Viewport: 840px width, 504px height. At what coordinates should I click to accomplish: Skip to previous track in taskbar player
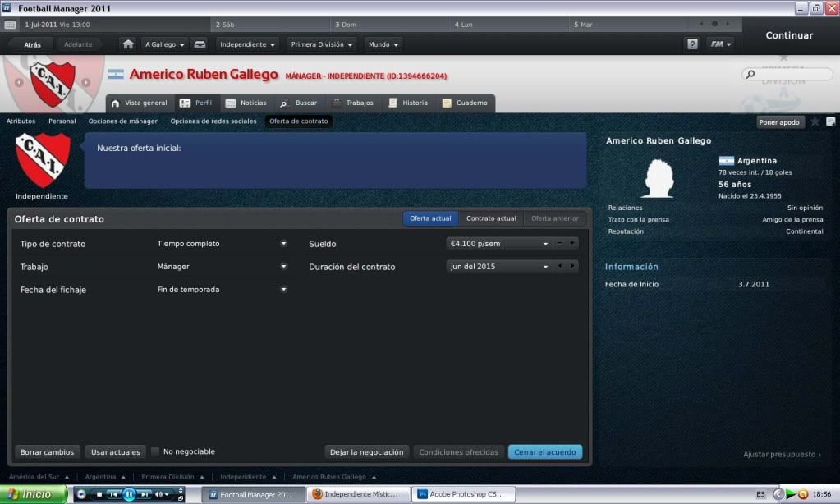[113, 494]
